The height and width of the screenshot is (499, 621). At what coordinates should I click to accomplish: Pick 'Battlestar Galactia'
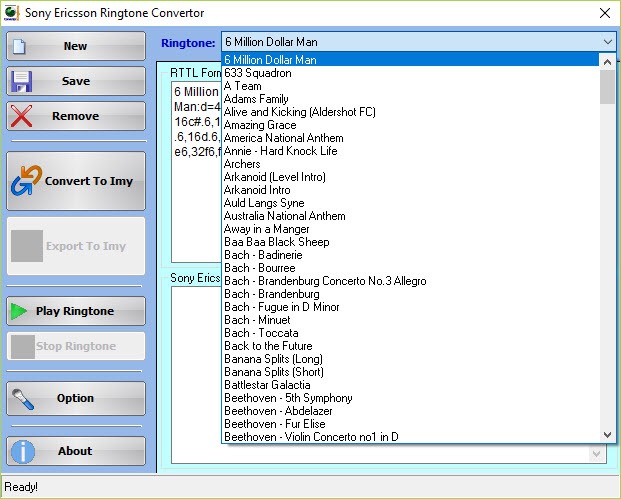(x=410, y=385)
